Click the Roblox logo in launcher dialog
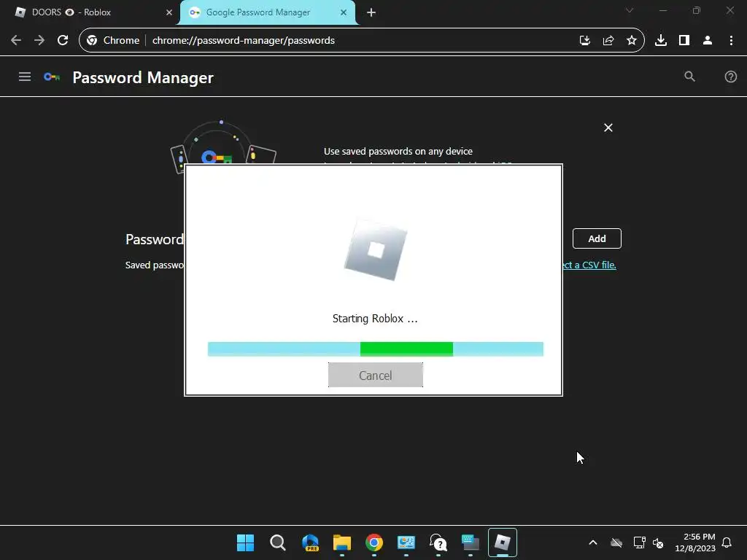Screen dimensions: 747x560 tap(376, 250)
